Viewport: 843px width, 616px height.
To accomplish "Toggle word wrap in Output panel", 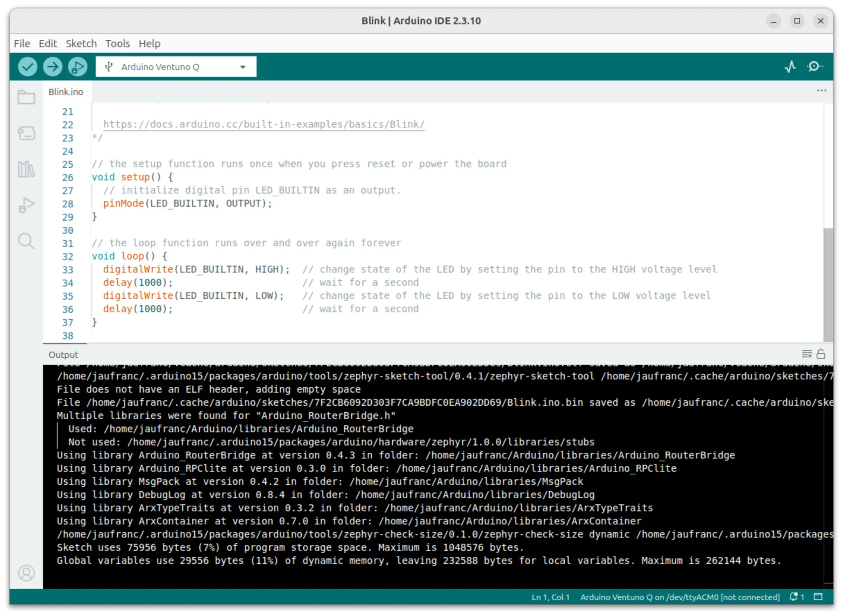I will (x=807, y=354).
